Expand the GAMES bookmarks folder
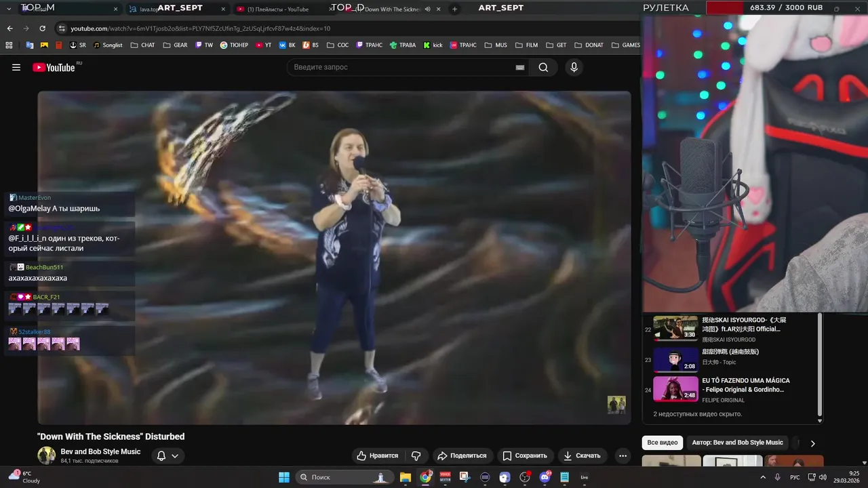This screenshot has width=868, height=488. click(625, 45)
